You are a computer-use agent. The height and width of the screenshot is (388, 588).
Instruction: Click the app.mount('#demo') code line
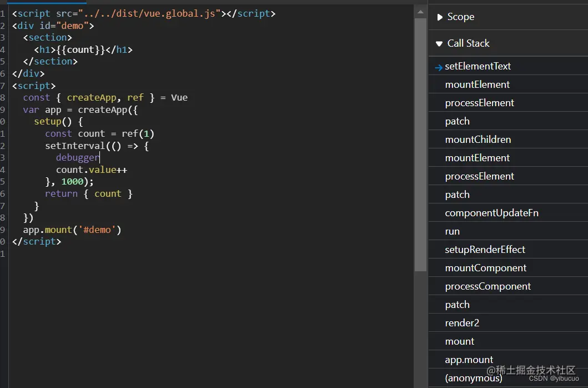(x=72, y=230)
